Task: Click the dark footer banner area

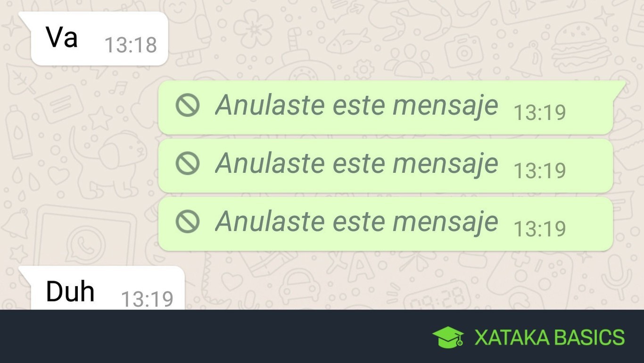Action: pyautogui.click(x=322, y=336)
